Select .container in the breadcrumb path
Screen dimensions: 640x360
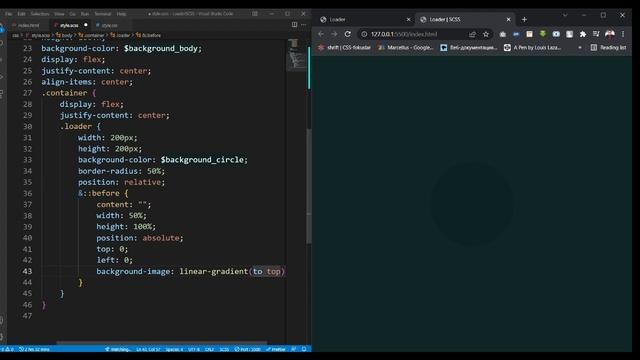pyautogui.click(x=91, y=36)
